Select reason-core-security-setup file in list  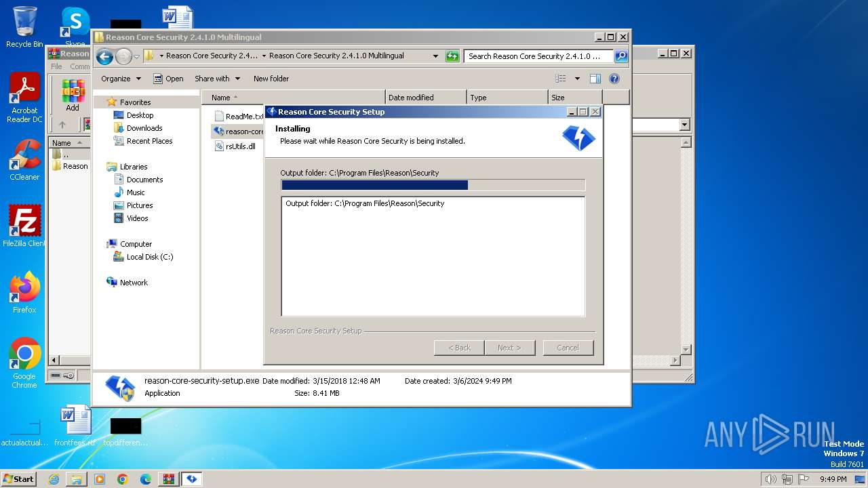click(x=238, y=131)
